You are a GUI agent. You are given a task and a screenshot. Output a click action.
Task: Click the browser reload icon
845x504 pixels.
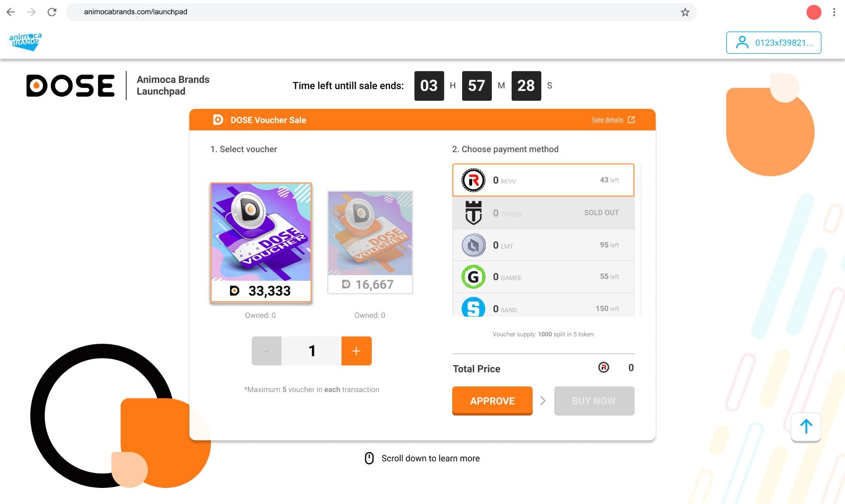52,12
